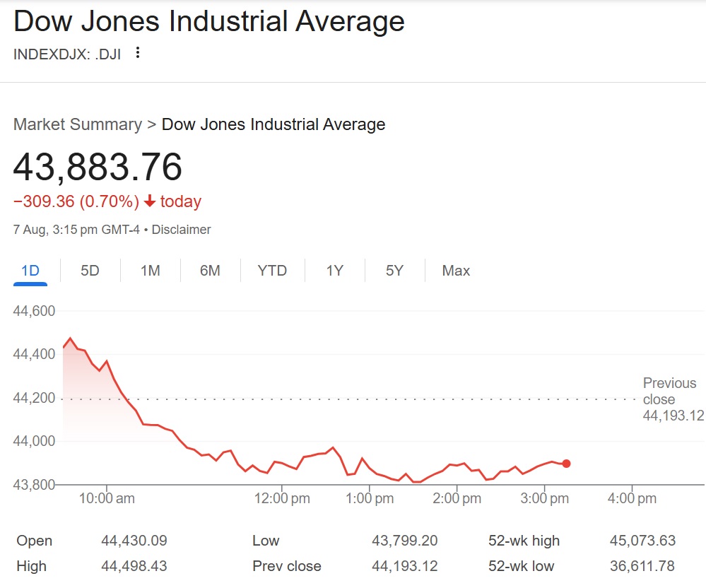706x588 pixels.
Task: Select the red price dot on the chart
Action: pos(566,463)
